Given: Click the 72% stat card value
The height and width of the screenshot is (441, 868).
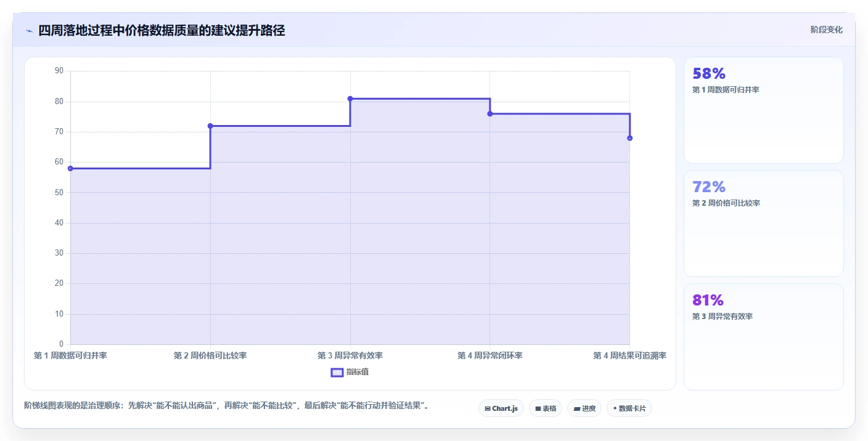Looking at the screenshot, I should [709, 187].
